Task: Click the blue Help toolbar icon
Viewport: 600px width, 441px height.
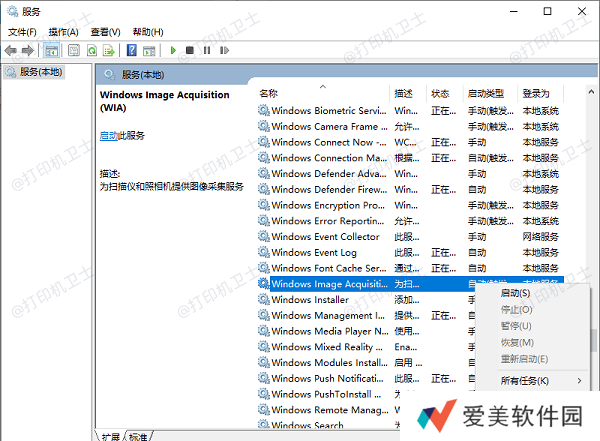Action: tap(132, 50)
